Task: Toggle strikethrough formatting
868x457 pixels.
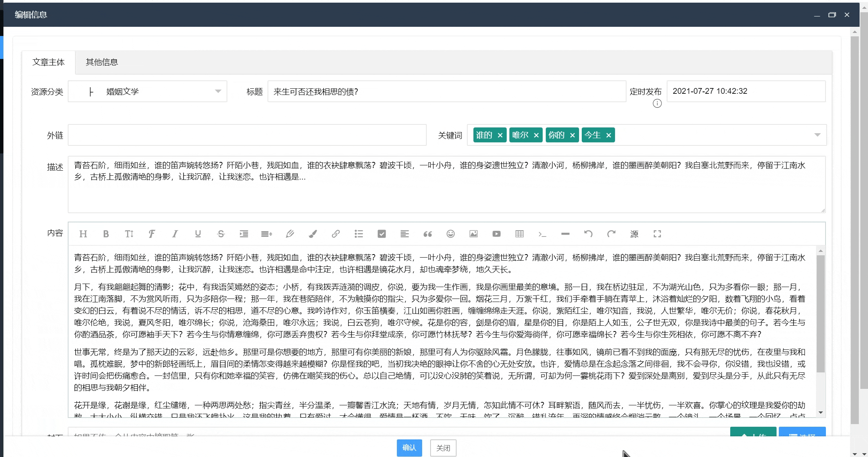Action: tap(221, 234)
